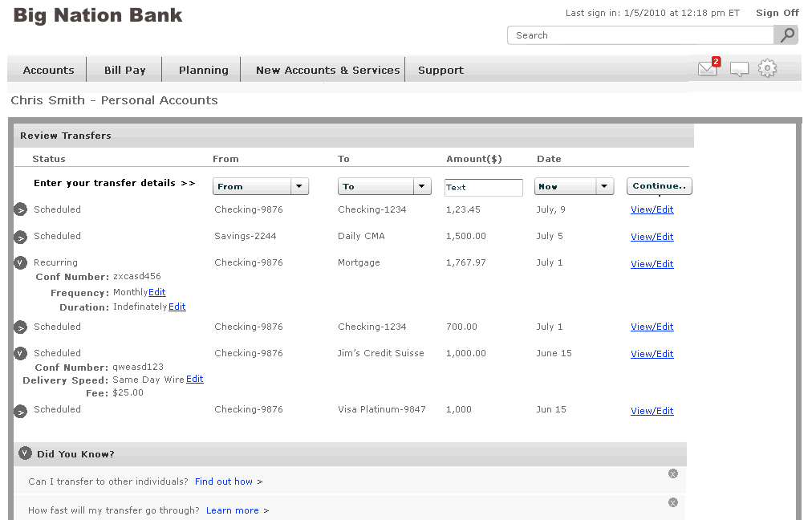812x520 pixels.
Task: Edit the Monthly frequency
Action: (157, 292)
